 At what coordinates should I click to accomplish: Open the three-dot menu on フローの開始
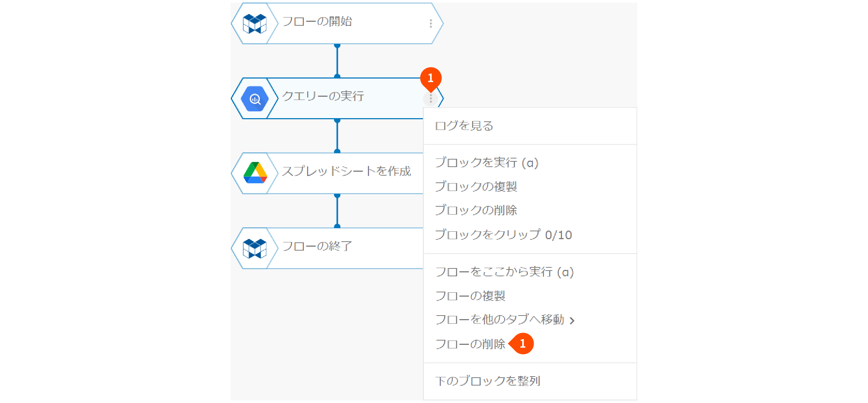(x=431, y=24)
